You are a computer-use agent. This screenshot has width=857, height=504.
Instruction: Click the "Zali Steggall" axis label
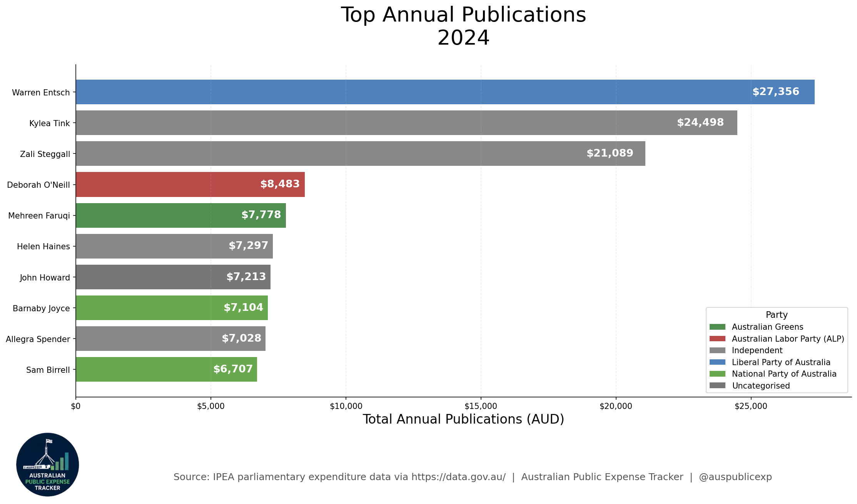point(45,154)
